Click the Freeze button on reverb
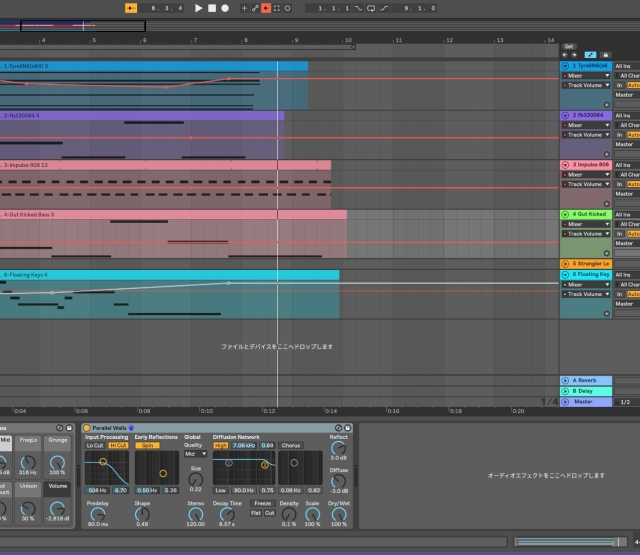This screenshot has width=640, height=555. pyautogui.click(x=262, y=503)
